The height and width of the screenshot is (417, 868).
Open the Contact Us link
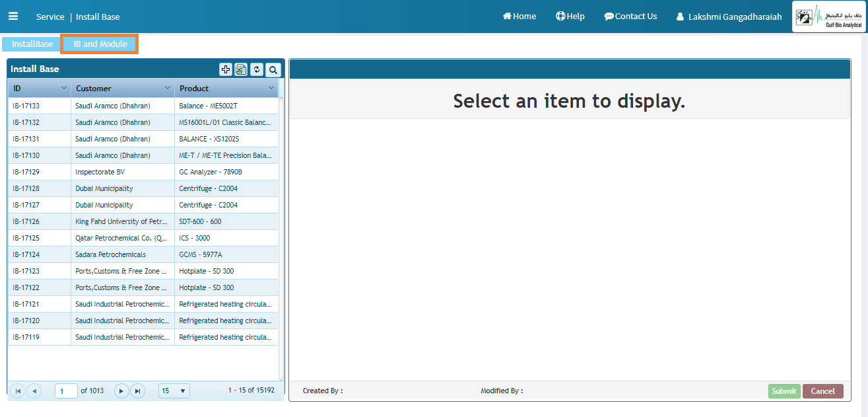pyautogui.click(x=631, y=17)
